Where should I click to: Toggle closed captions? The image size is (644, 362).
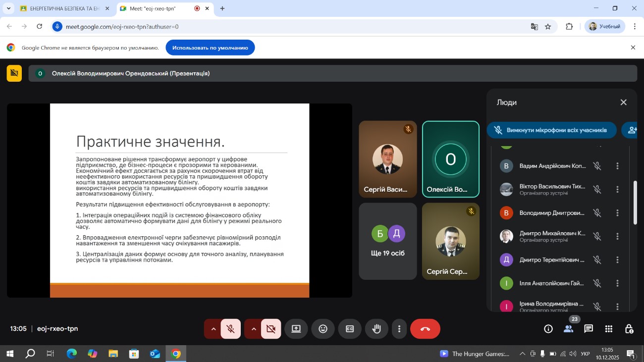click(x=350, y=329)
